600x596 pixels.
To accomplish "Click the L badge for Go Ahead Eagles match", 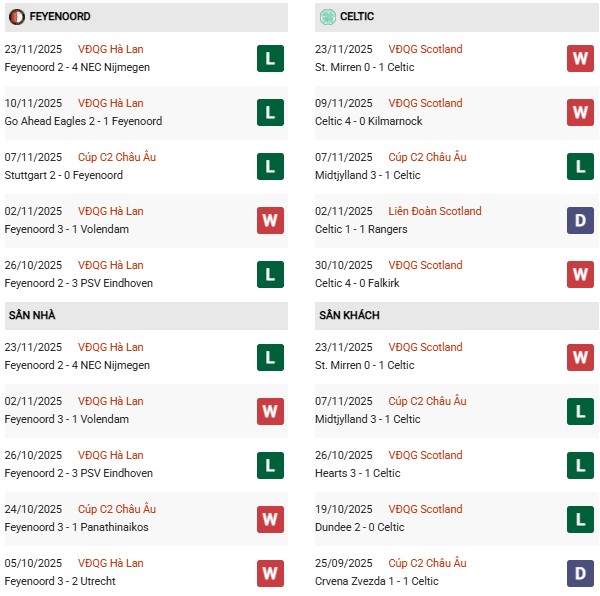I will [270, 112].
